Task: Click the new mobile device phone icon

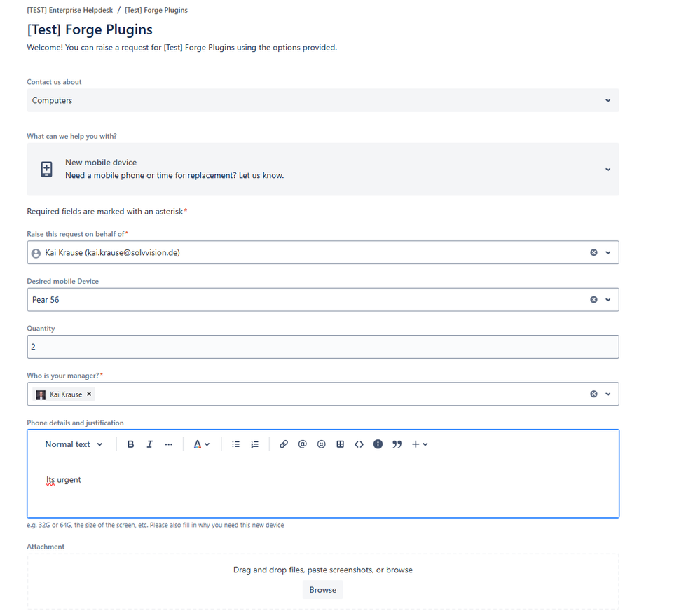Action: click(46, 169)
